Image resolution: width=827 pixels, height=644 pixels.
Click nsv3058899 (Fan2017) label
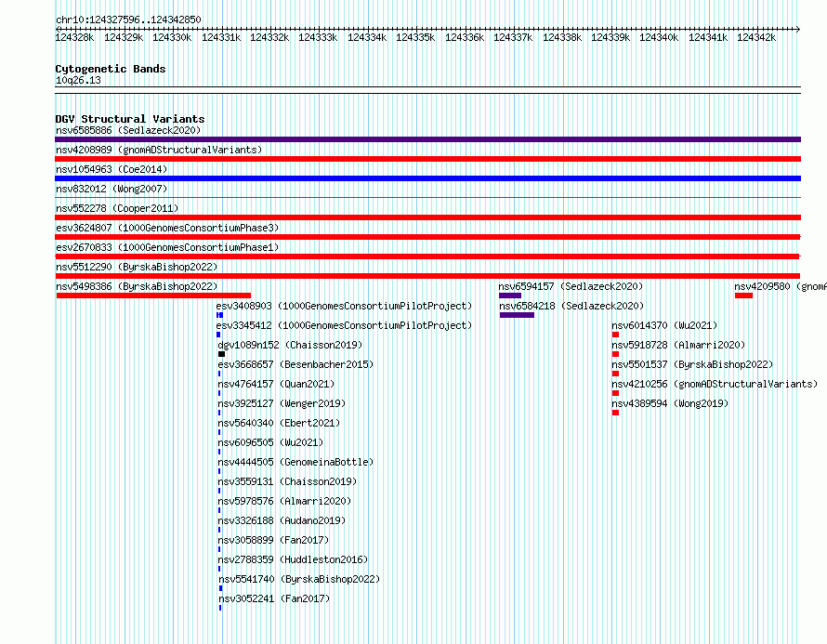tap(273, 540)
